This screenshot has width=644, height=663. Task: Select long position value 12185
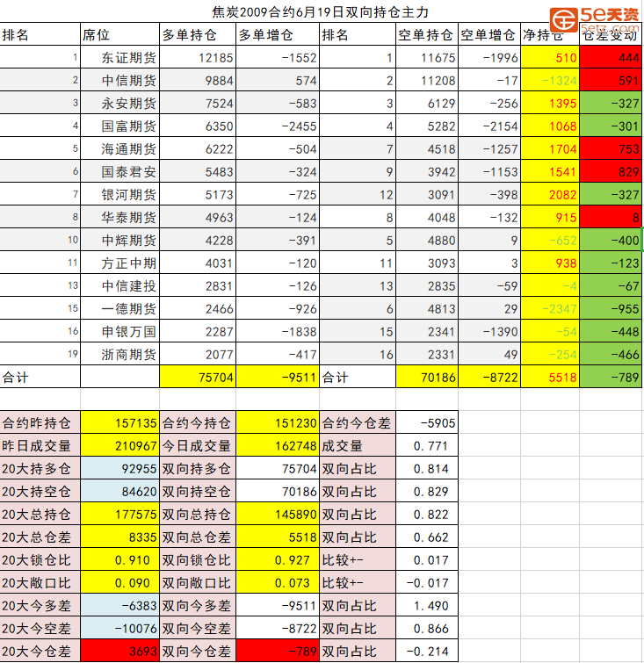(x=198, y=57)
